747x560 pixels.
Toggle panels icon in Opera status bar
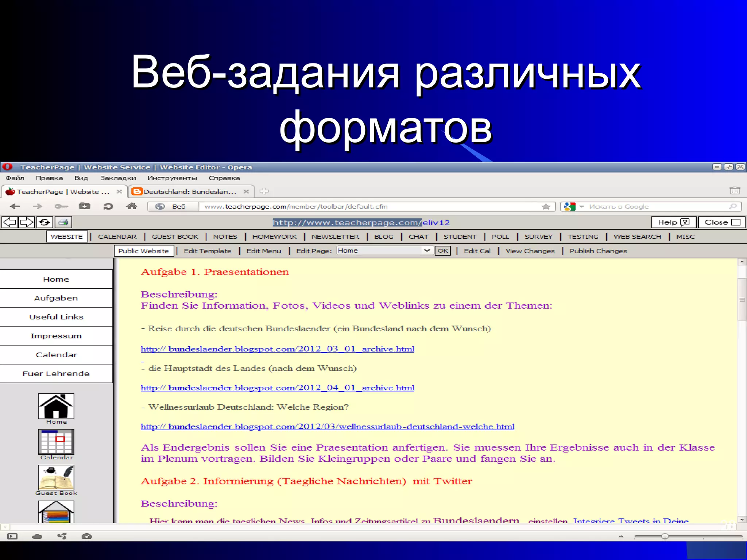(12, 536)
